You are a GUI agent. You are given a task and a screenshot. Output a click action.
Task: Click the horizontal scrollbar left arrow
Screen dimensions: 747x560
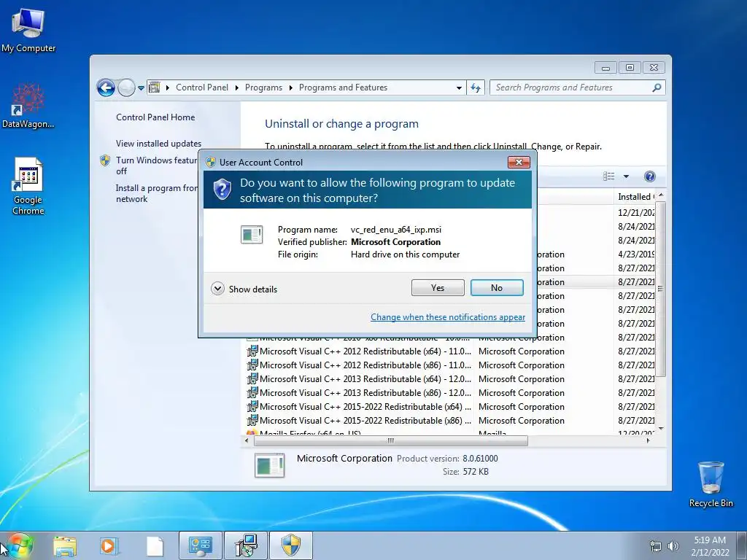247,441
